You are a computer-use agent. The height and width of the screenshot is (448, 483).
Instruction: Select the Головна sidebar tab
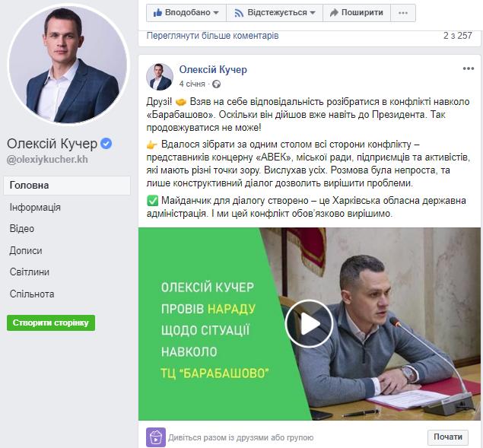[x=67, y=186]
